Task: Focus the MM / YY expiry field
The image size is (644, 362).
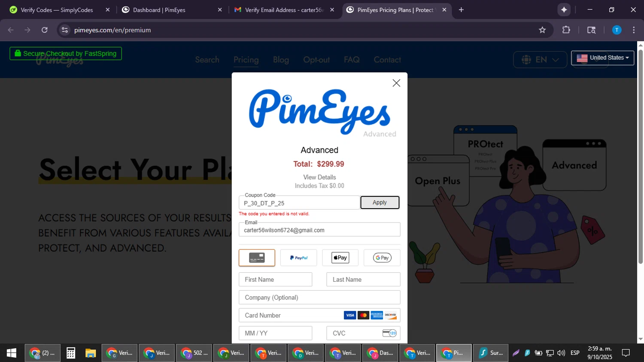Action: pos(275,333)
